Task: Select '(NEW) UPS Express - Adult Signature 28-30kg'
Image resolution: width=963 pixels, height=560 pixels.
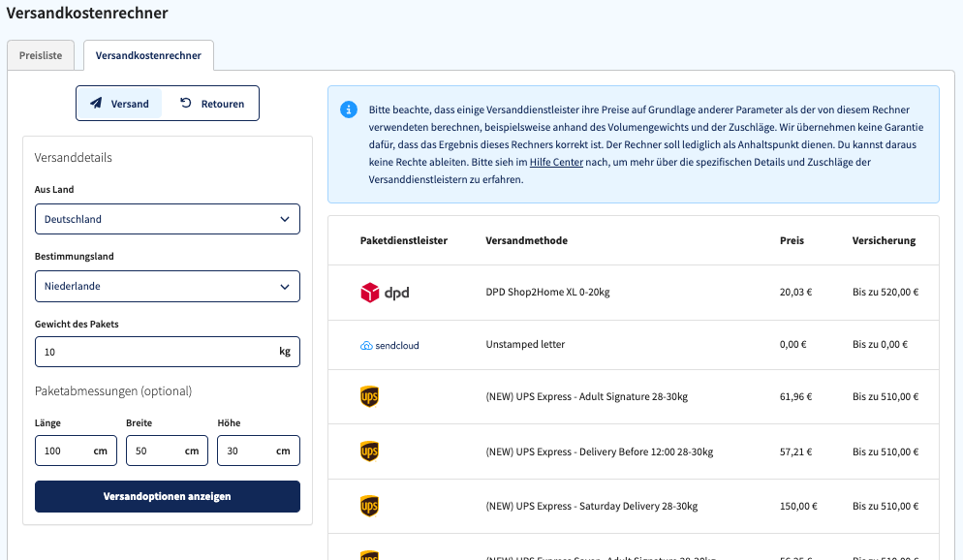Action: click(x=586, y=396)
